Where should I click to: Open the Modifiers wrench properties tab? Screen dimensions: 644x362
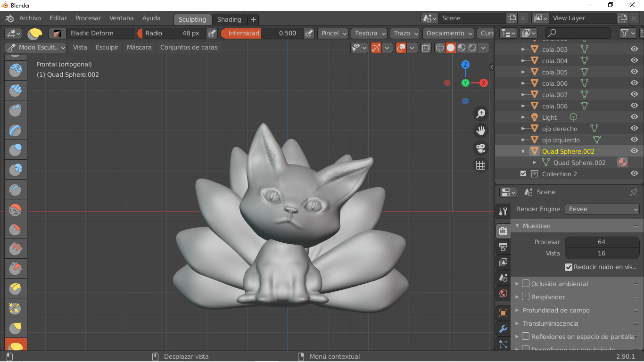503,329
